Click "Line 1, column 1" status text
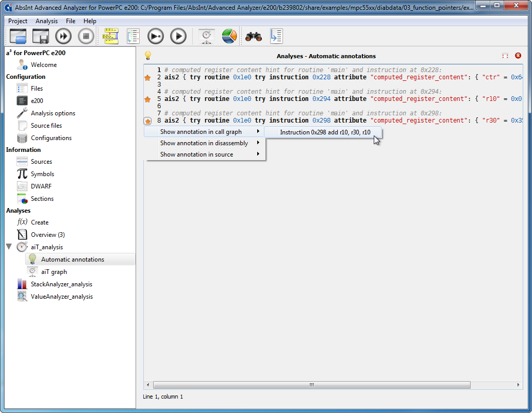This screenshot has width=532, height=413. tap(163, 397)
